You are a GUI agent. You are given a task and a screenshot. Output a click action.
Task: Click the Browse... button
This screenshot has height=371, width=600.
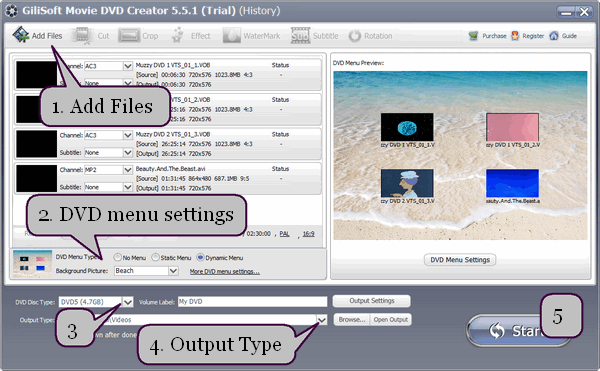[x=352, y=319]
